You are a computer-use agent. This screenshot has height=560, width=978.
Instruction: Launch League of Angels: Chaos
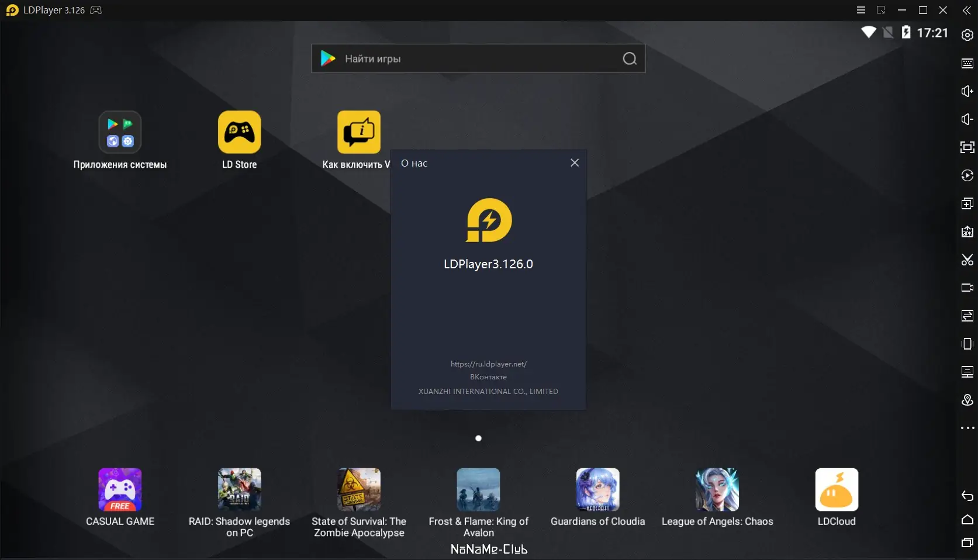click(x=717, y=497)
